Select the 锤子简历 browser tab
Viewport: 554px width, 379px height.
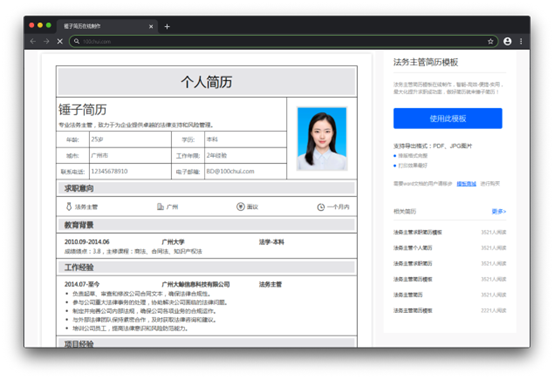tap(106, 26)
